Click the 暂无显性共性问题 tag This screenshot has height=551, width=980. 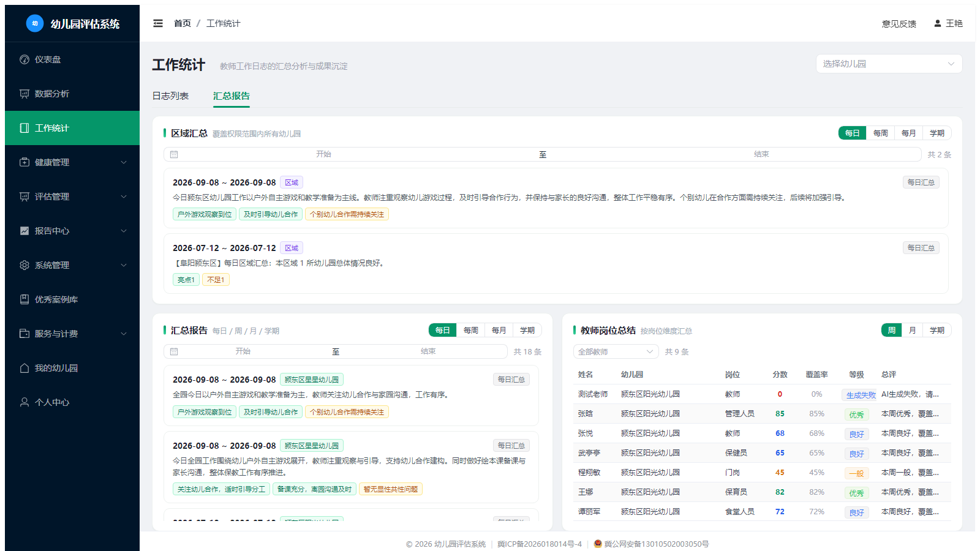[391, 489]
